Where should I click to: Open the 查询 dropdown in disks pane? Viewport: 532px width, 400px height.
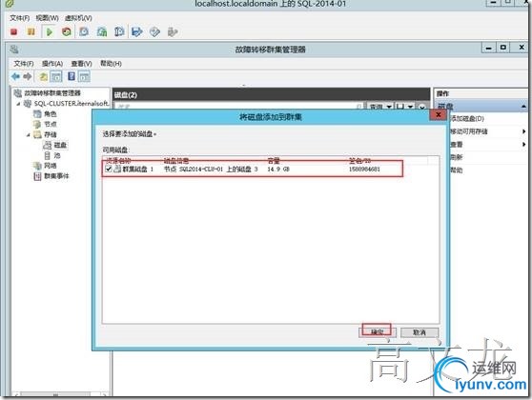[x=379, y=107]
